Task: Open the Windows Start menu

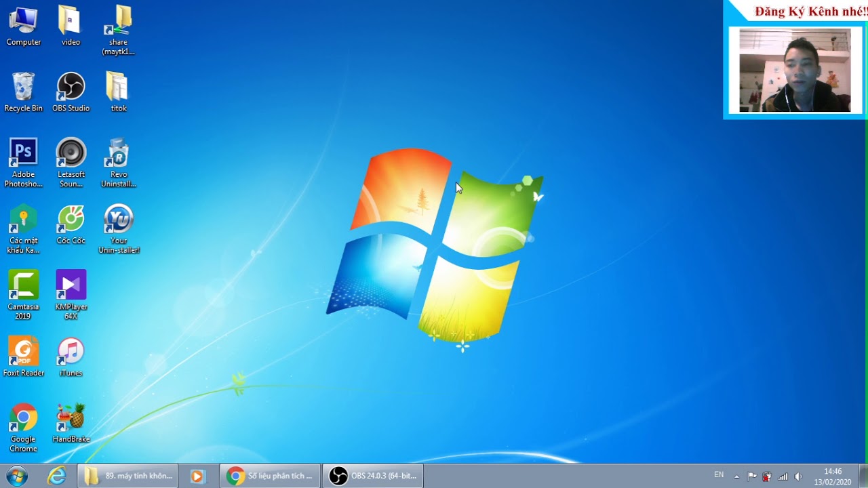Action: tap(16, 476)
